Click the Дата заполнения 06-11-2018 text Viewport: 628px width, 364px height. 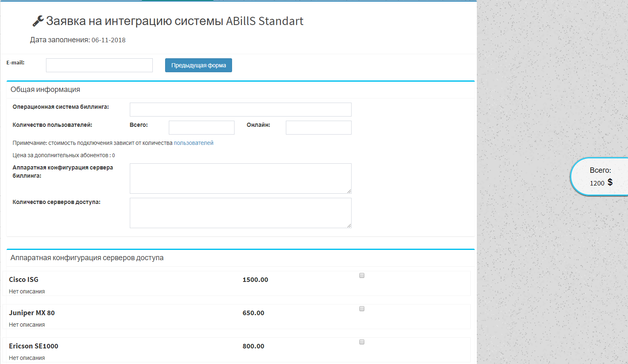coord(78,40)
